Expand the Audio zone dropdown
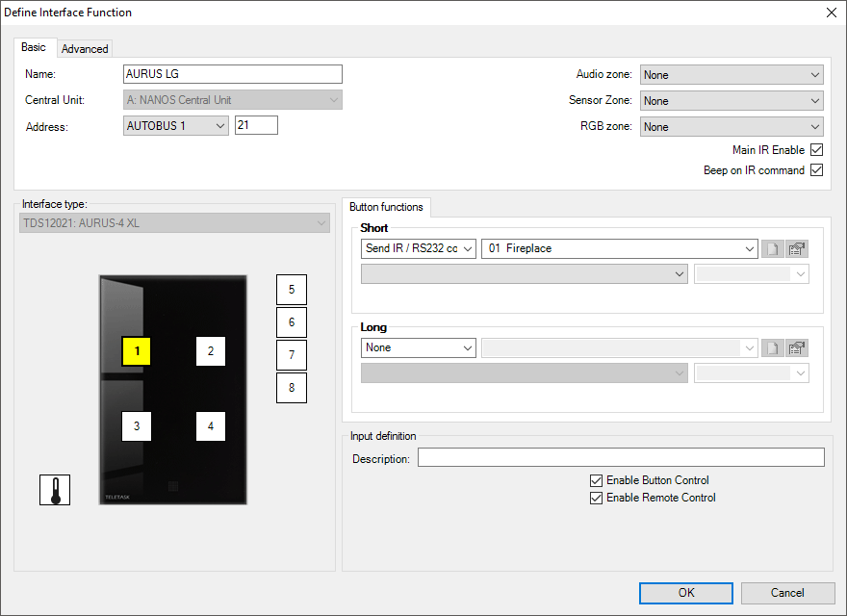Screen dimensions: 847x616 [x=731, y=75]
